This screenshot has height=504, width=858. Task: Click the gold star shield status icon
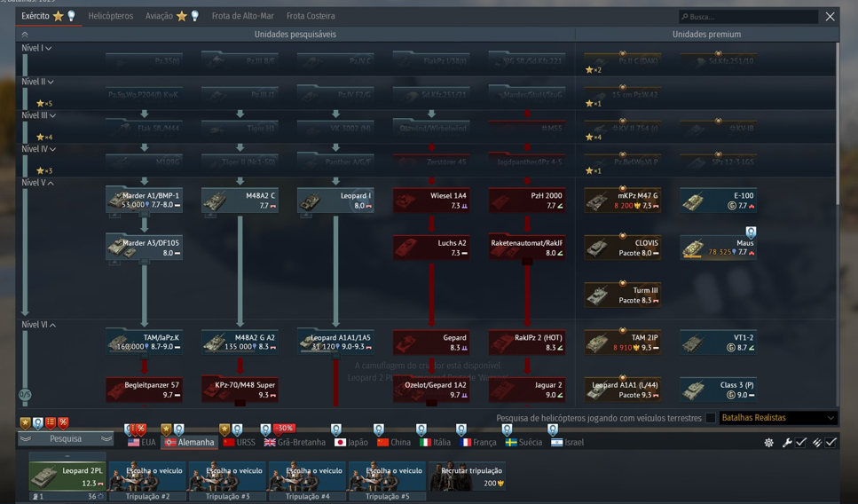click(25, 422)
